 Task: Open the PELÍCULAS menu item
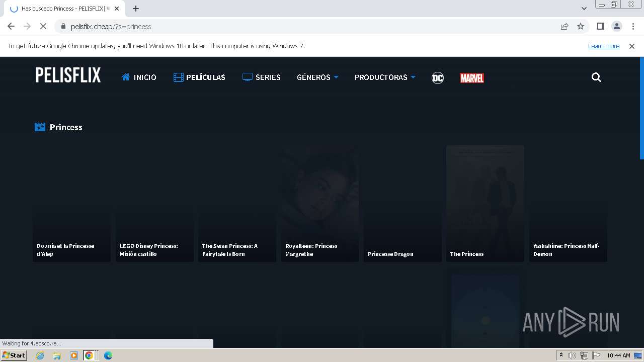199,77
